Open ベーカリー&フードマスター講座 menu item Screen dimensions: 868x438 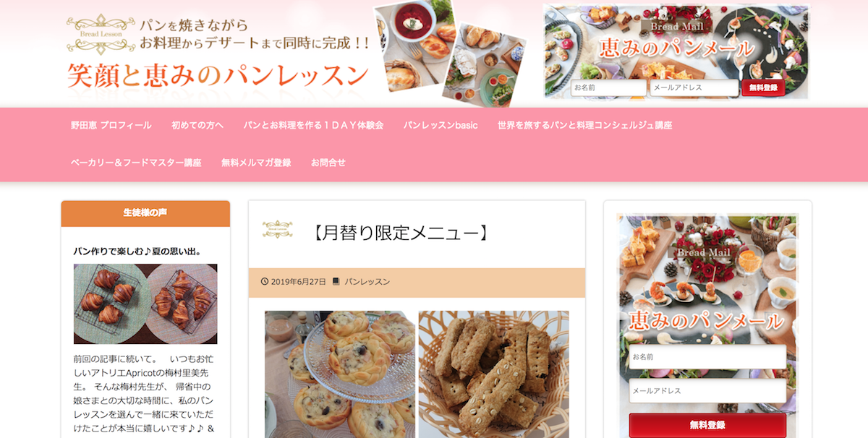pyautogui.click(x=136, y=163)
